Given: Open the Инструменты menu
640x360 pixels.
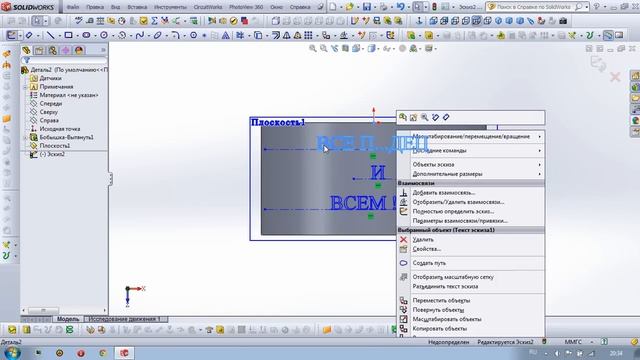Looking at the screenshot, I should click(x=170, y=7).
